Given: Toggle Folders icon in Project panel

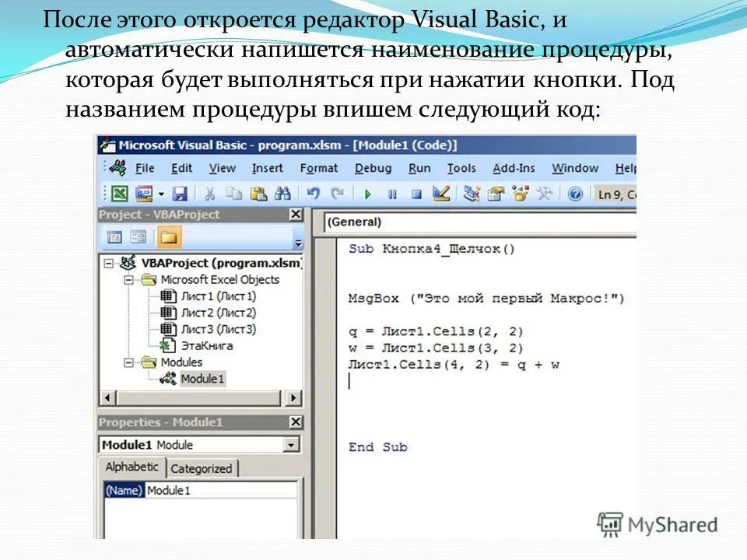Looking at the screenshot, I should [169, 237].
